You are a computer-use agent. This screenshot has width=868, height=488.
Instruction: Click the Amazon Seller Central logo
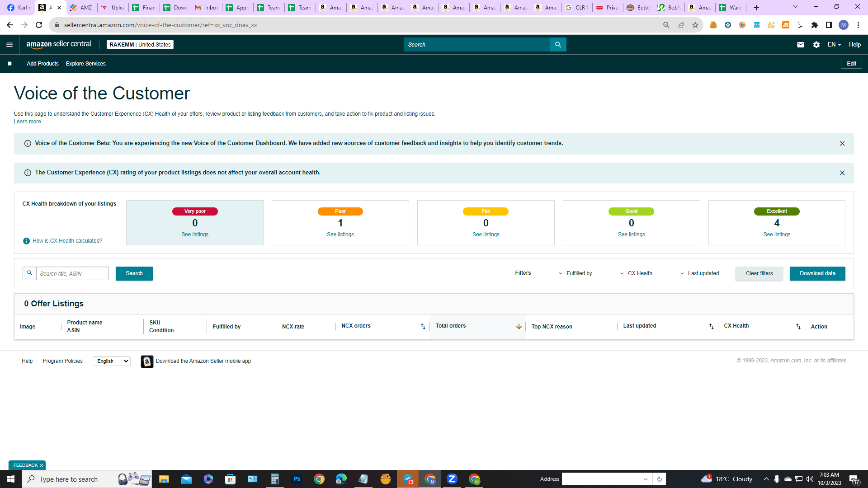(59, 44)
